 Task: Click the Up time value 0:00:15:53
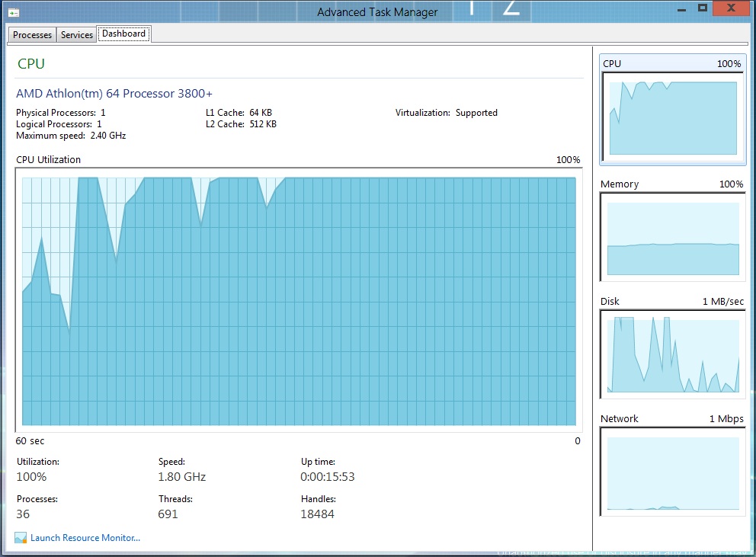point(328,477)
